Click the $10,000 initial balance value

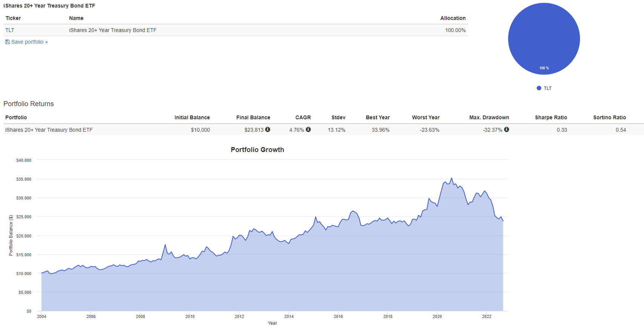pos(200,130)
